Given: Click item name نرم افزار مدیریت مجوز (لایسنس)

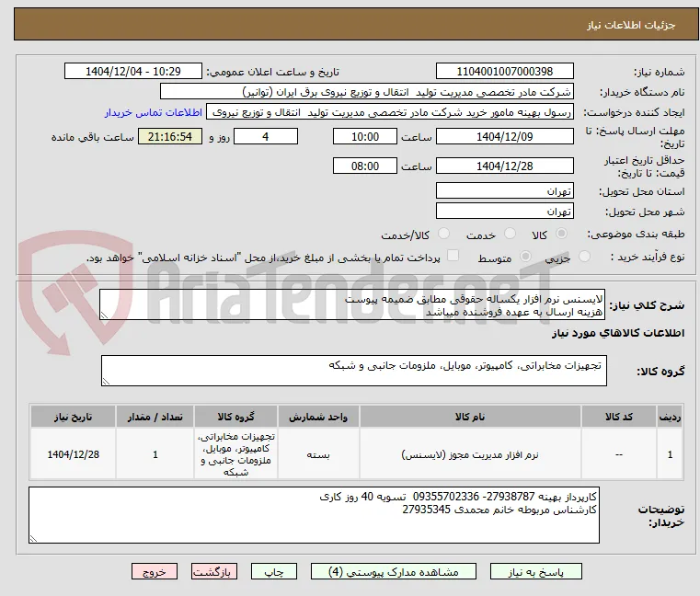Looking at the screenshot, I should [470, 455].
